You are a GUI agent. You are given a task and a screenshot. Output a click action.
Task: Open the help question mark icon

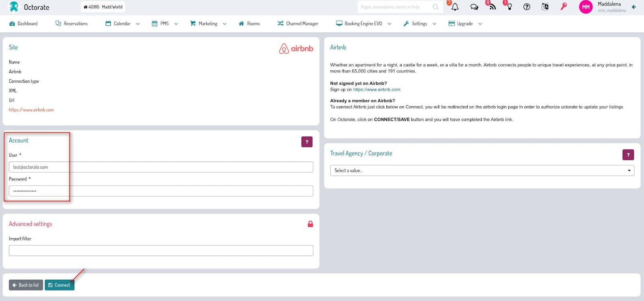[526, 7]
